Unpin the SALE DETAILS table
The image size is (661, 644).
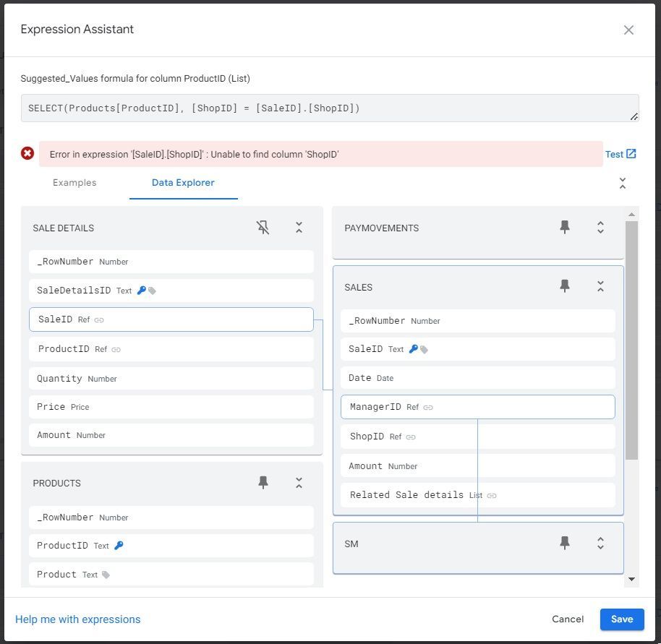point(263,228)
